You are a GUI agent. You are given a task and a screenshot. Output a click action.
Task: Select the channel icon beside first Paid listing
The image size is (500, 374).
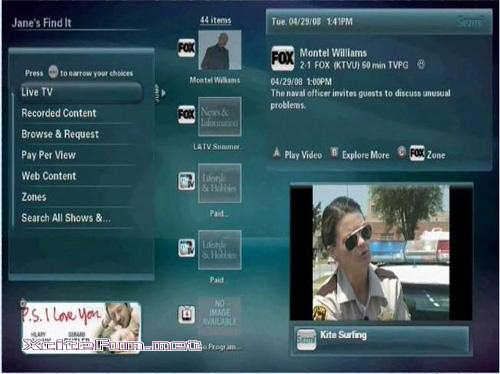pos(186,181)
